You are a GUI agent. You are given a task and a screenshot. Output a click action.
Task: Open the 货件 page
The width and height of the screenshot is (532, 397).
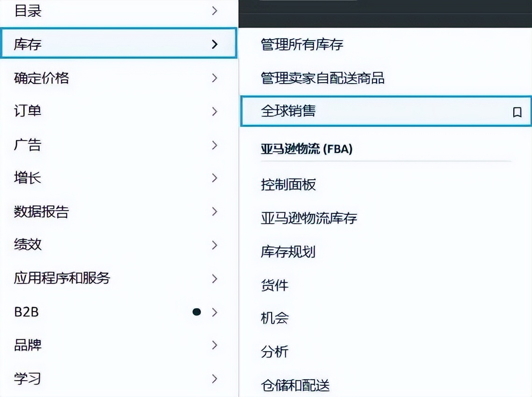[x=275, y=285]
